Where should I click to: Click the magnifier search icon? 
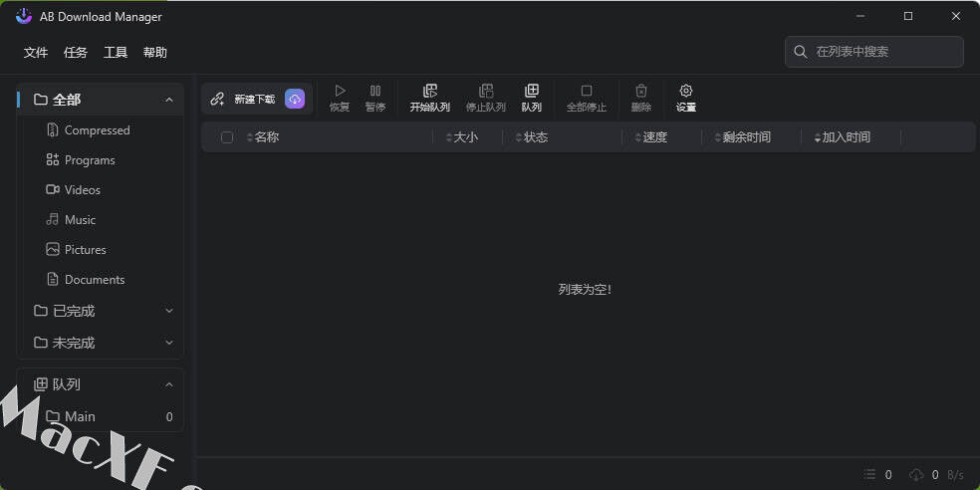(800, 52)
